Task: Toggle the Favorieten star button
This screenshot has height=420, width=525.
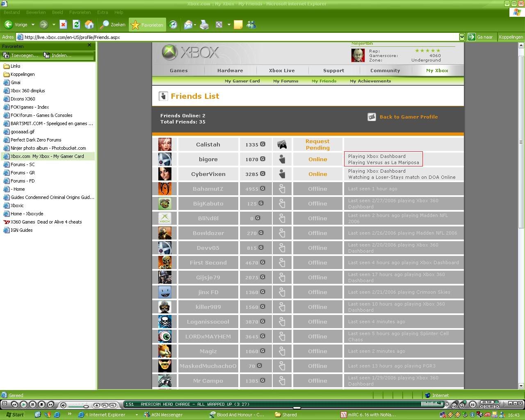Action: [147, 25]
